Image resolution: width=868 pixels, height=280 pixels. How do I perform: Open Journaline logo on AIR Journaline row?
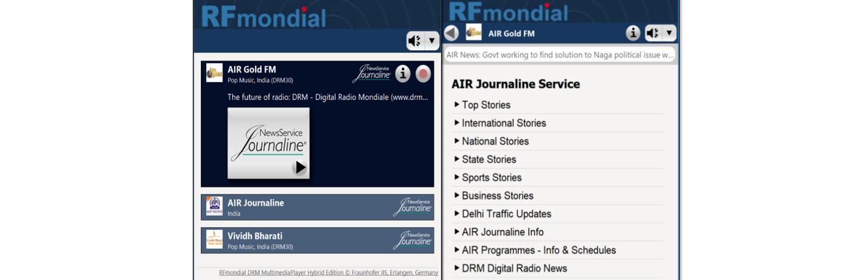(x=413, y=207)
